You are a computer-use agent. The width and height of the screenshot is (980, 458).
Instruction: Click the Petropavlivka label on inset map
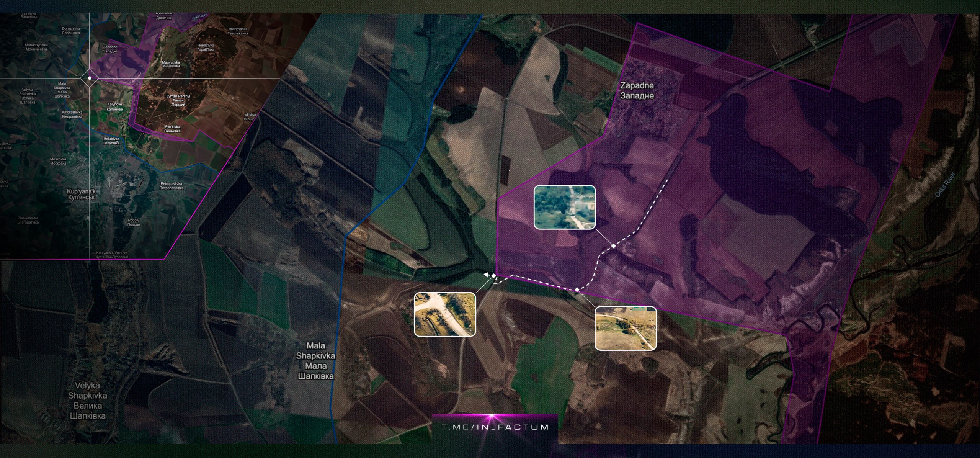coord(171,186)
